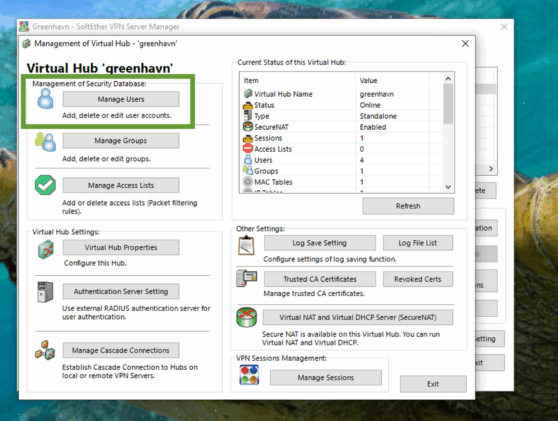Open Authentication Server Setting

[x=121, y=291]
